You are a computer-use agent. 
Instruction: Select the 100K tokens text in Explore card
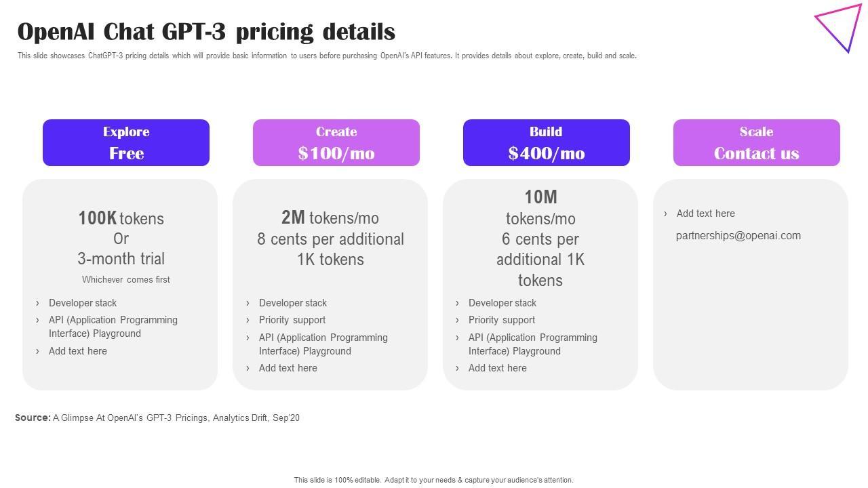pos(121,218)
